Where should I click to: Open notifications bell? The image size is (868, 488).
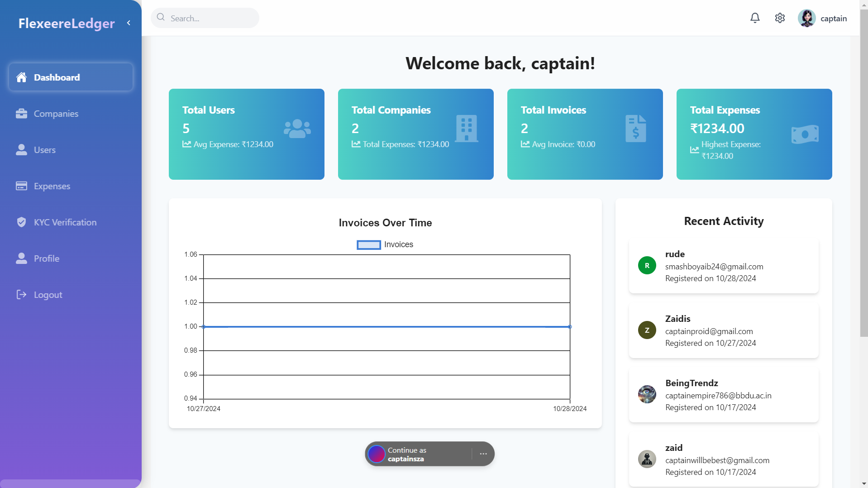point(755,18)
